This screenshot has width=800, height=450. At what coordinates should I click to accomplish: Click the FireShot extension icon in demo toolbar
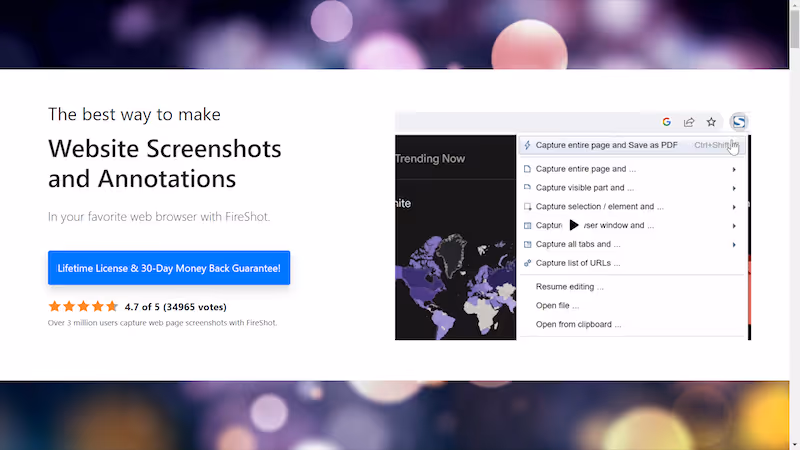point(739,122)
